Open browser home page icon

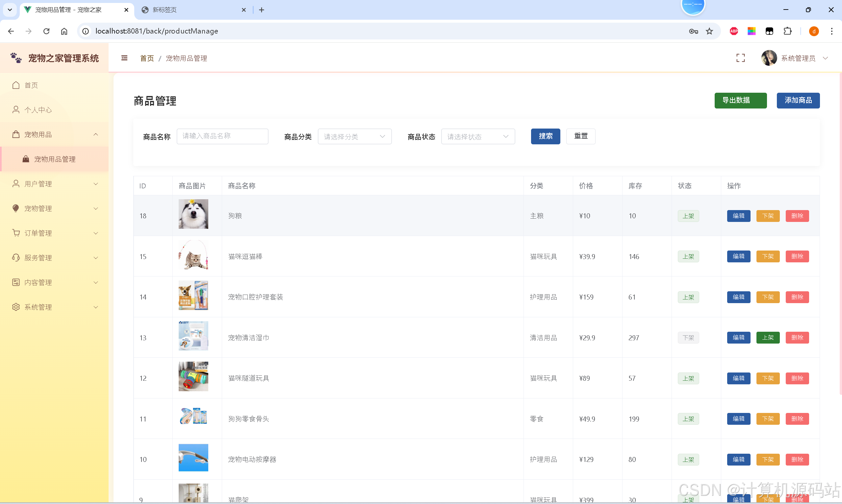[x=64, y=31]
